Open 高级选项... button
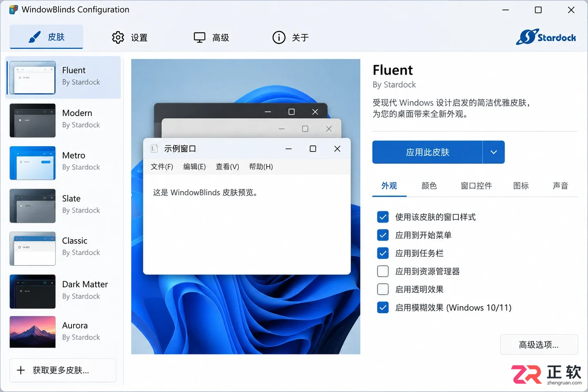The image size is (588, 392). (539, 345)
